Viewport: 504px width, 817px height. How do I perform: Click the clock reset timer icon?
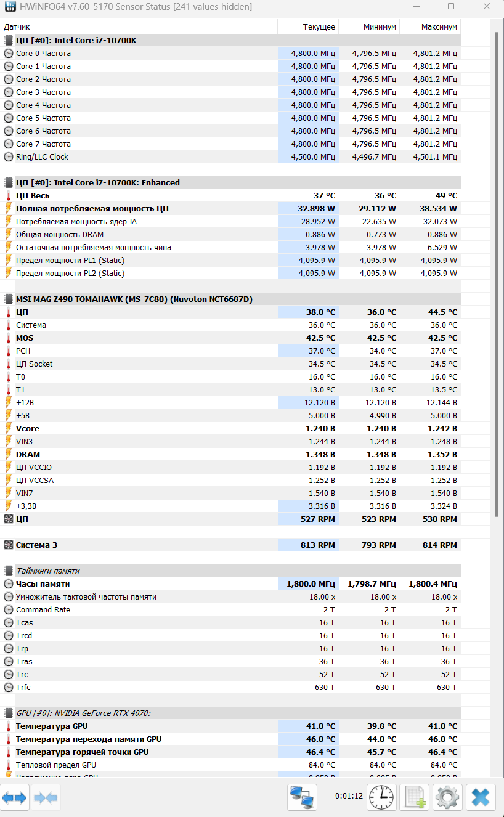click(x=382, y=798)
